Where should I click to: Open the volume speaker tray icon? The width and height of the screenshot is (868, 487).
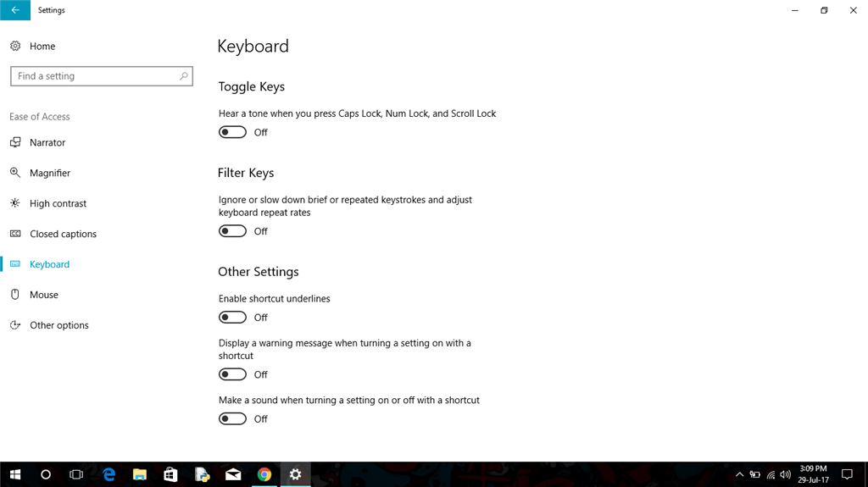[785, 474]
